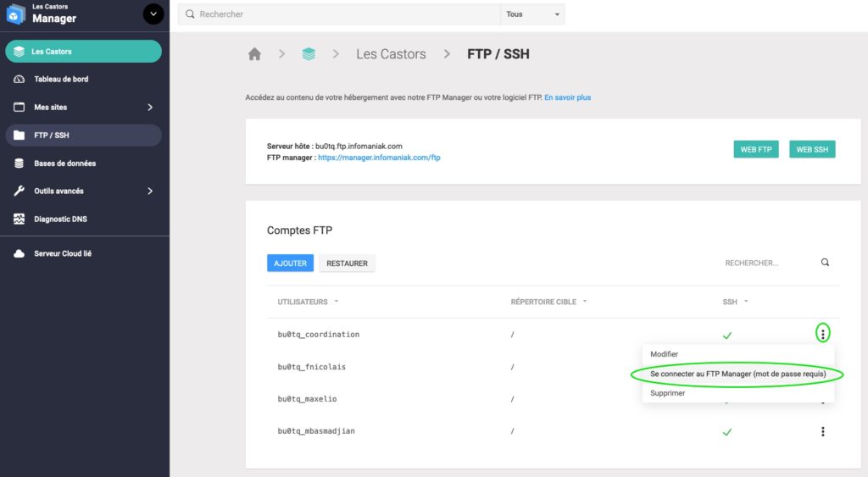Open Bases de données in sidebar

click(64, 164)
